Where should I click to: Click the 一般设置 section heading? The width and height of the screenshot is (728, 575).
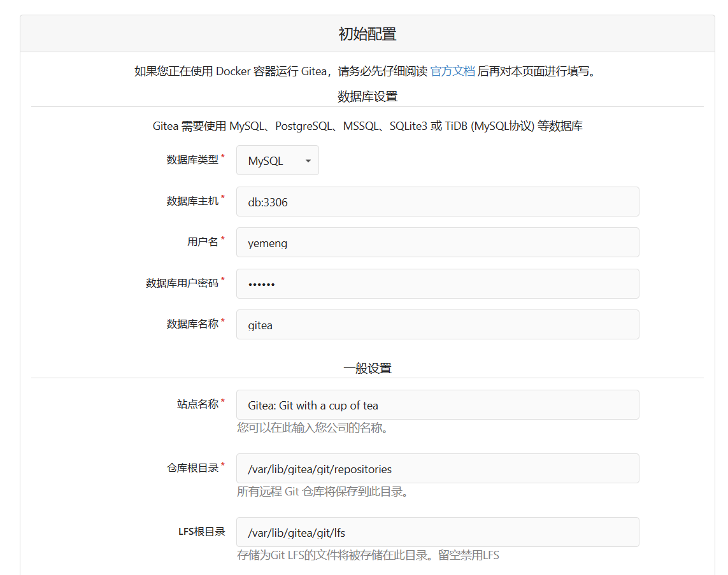point(367,369)
